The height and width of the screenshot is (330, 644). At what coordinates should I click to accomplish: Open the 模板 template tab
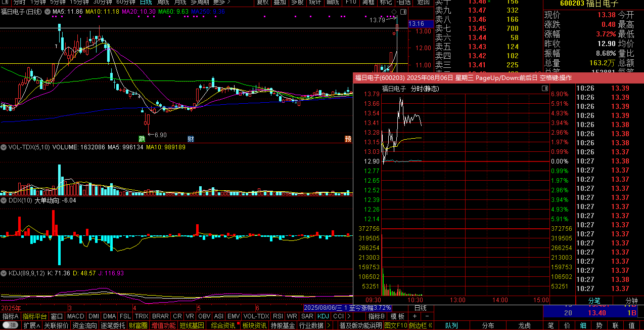[398, 316]
